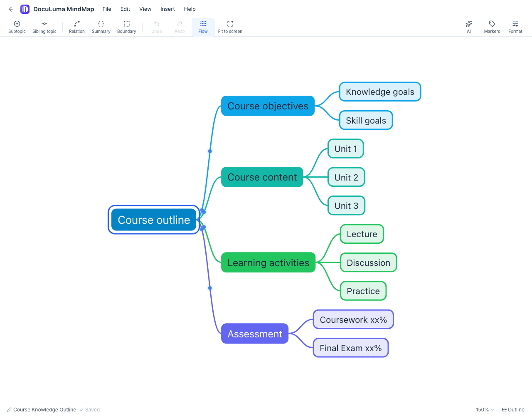The width and height of the screenshot is (532, 416).
Task: Open the AI assistant tool
Action: tap(469, 27)
